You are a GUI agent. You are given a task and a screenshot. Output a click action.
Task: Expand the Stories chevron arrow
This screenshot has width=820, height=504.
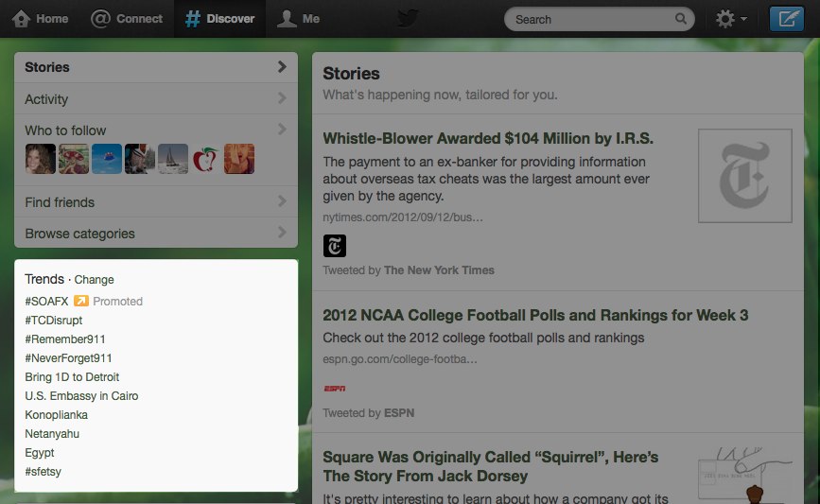click(x=282, y=67)
